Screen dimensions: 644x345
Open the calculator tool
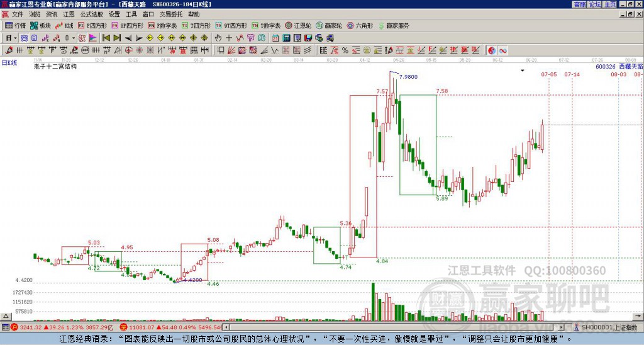point(286,38)
